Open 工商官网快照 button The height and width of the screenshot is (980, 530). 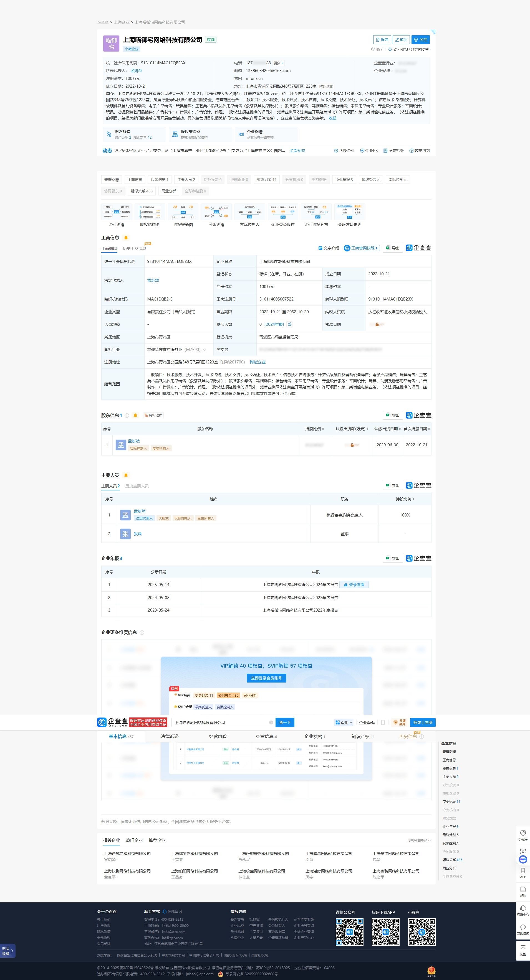pos(362,248)
